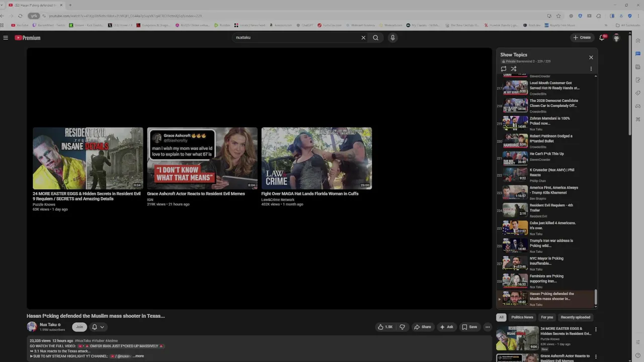Image resolution: width=644 pixels, height=362 pixels.
Task: Expand description with ...more
Action: coord(138,356)
